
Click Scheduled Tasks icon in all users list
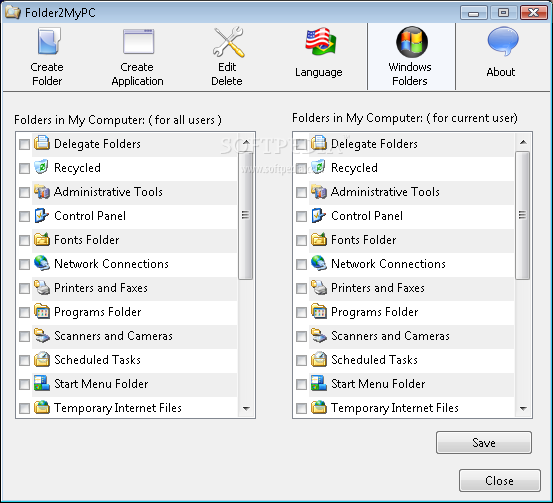coord(42,359)
